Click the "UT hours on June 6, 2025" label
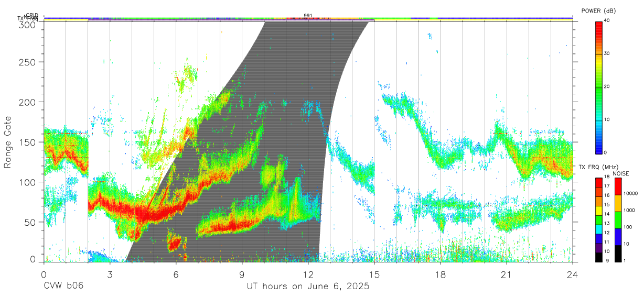The width and height of the screenshot is (644, 297). point(308,287)
